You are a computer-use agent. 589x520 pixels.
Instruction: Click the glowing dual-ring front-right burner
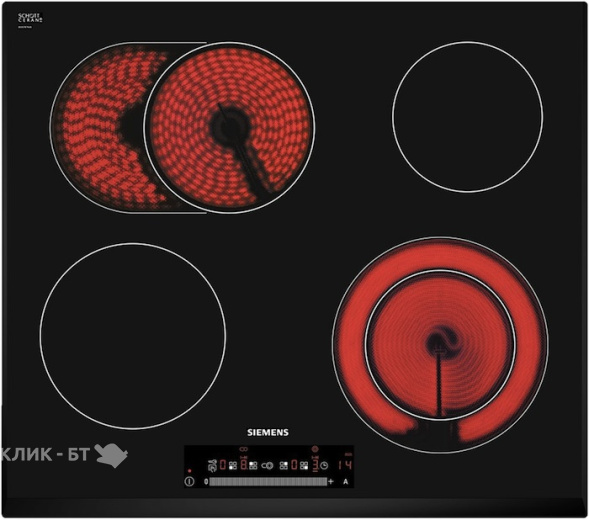tap(440, 345)
